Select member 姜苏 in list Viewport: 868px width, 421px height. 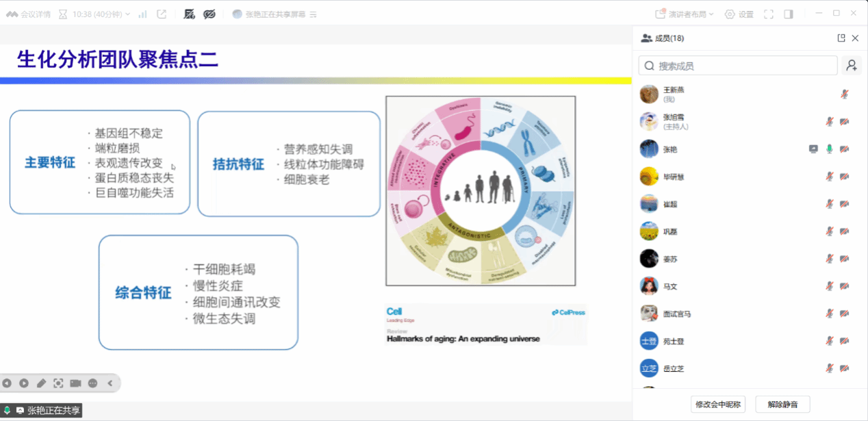750,259
